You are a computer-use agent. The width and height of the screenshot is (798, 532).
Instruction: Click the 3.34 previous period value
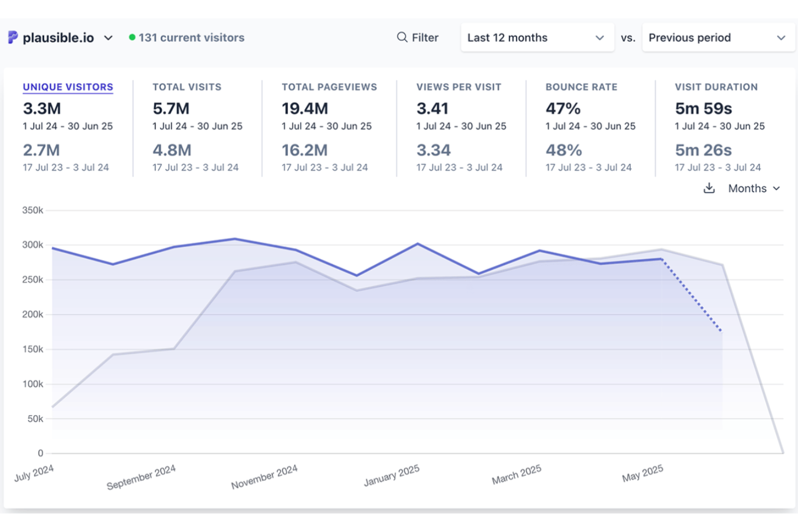coord(434,150)
